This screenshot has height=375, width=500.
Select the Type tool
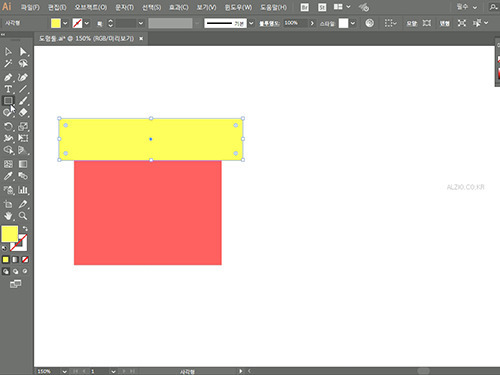point(8,89)
